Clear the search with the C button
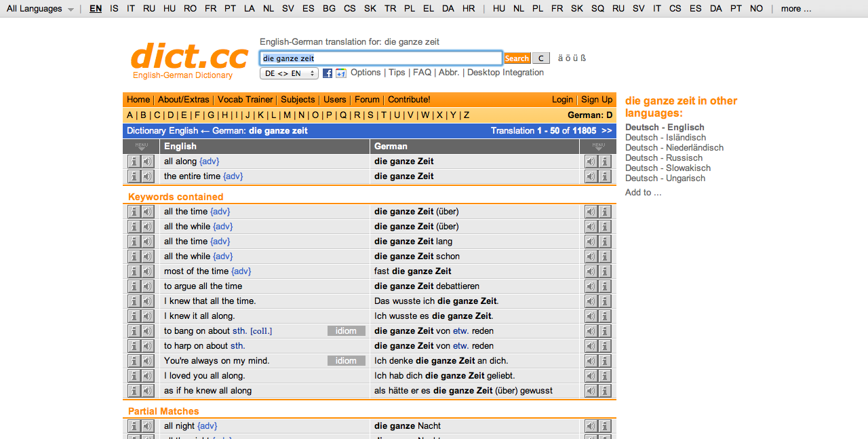868x439 pixels. [540, 58]
